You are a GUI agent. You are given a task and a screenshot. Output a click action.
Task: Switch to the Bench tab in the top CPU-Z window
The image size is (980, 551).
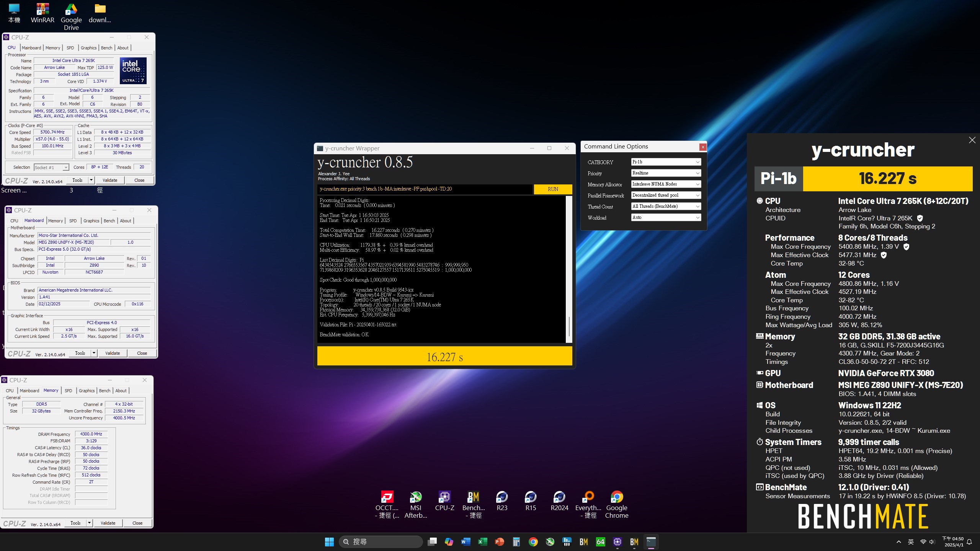(107, 48)
